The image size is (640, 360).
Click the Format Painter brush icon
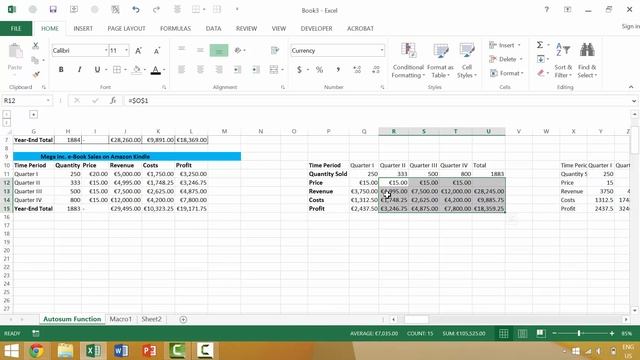coord(36,74)
